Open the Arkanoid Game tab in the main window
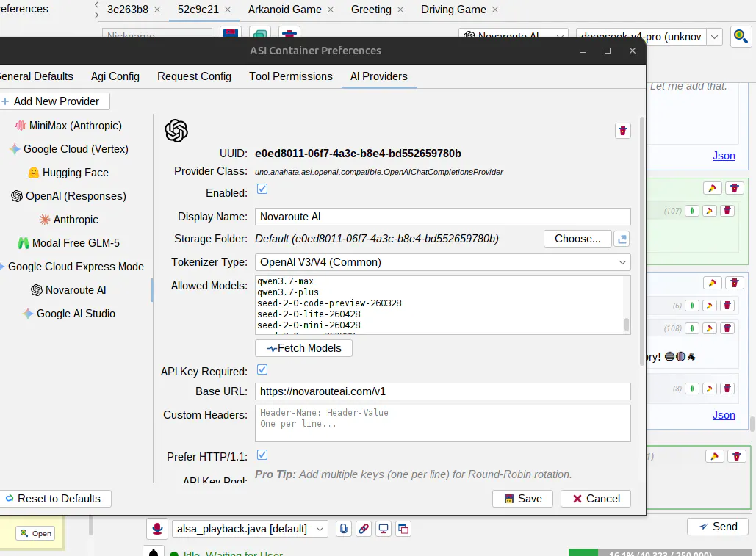The width and height of the screenshot is (756, 556). [285, 10]
